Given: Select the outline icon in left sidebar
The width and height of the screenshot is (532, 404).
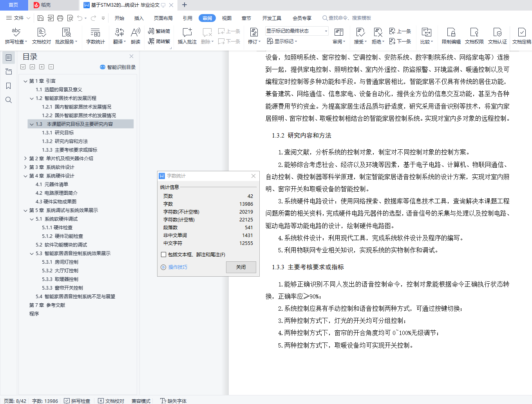Looking at the screenshot, I should [x=9, y=58].
